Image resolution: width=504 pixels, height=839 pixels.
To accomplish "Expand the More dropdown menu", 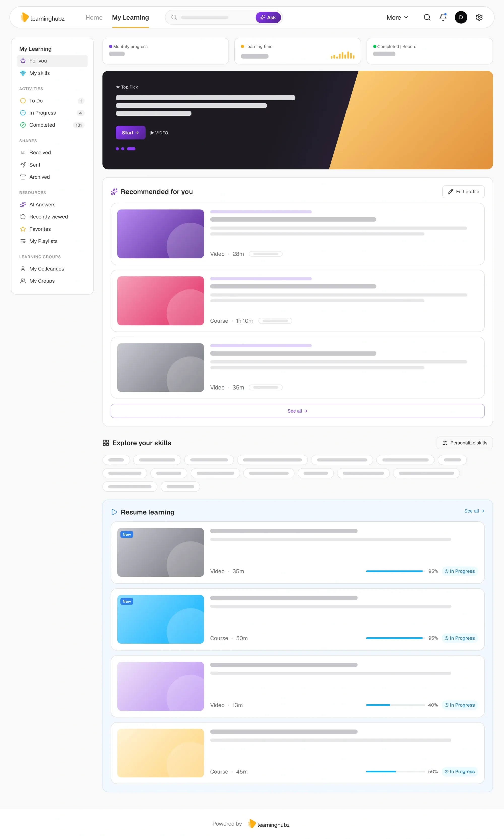I will pos(397,17).
